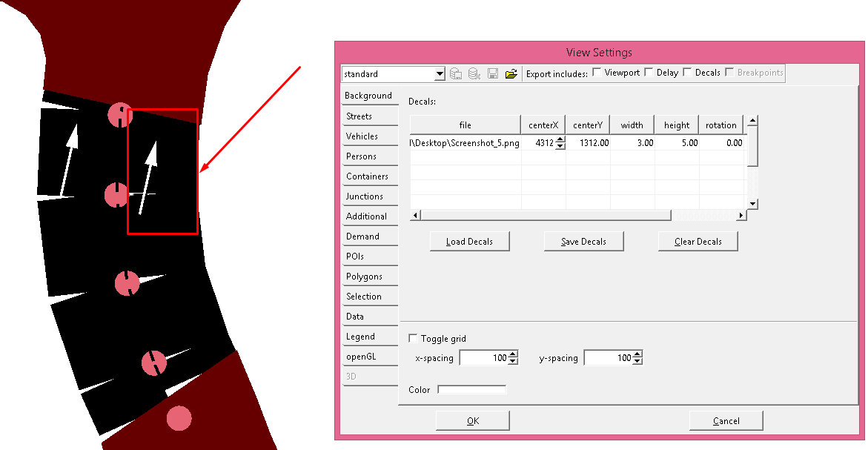
Task: Open the standard scheme dropdown
Action: pyautogui.click(x=440, y=73)
